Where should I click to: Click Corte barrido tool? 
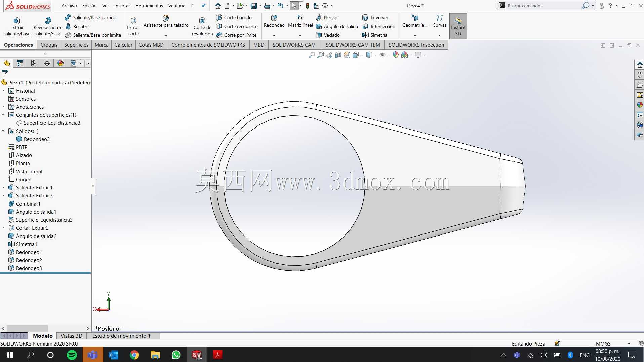click(x=234, y=17)
